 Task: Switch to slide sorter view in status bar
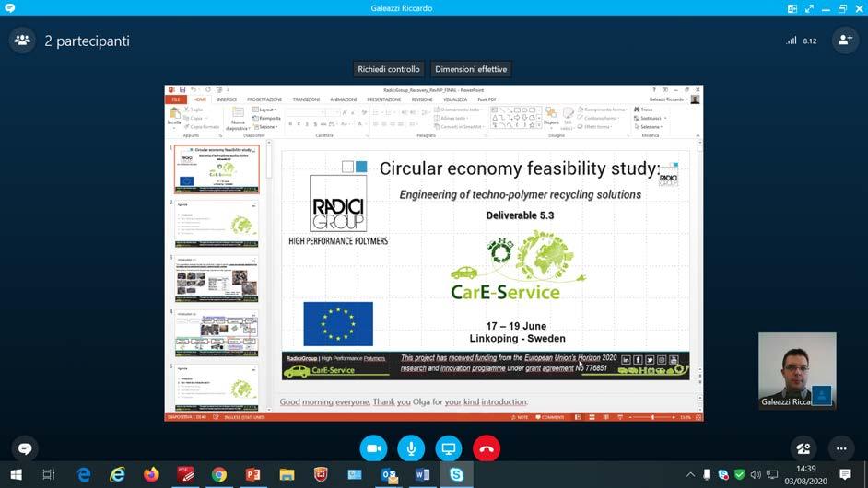tap(592, 417)
